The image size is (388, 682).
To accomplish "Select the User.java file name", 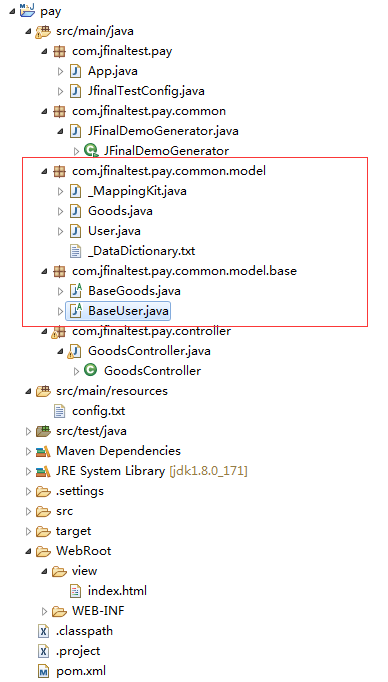I will (x=114, y=231).
